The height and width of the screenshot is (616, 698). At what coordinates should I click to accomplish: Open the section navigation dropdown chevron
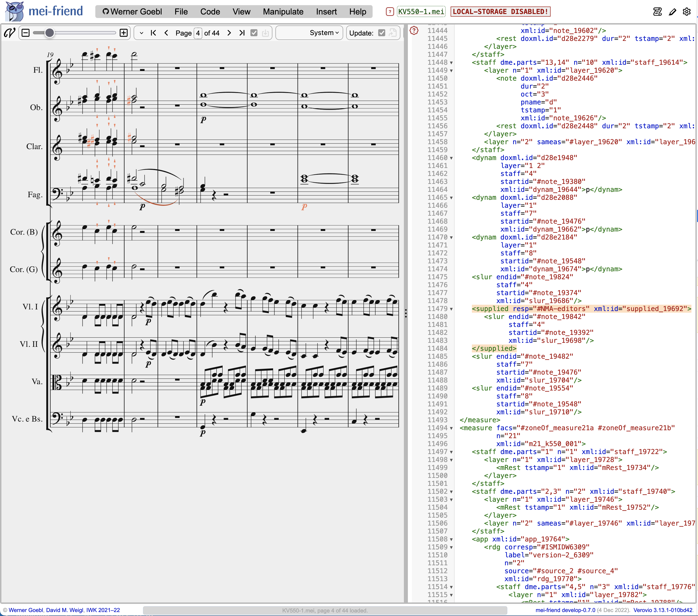point(141,33)
